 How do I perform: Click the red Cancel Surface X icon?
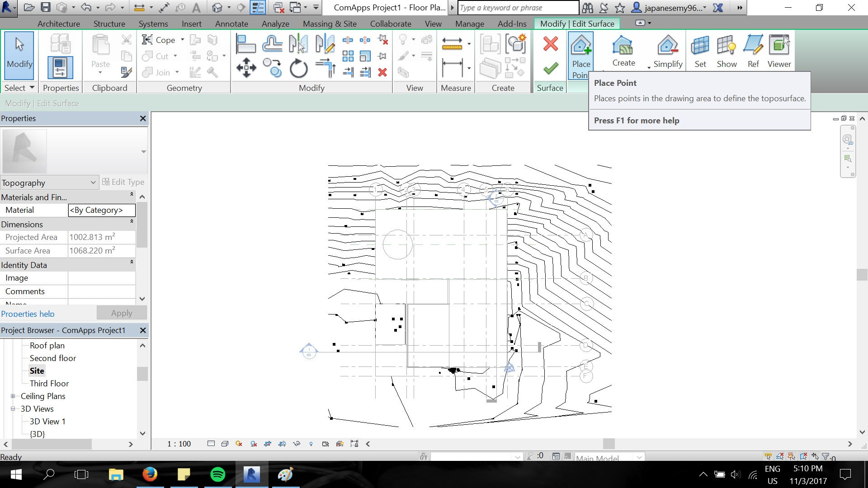tap(550, 44)
